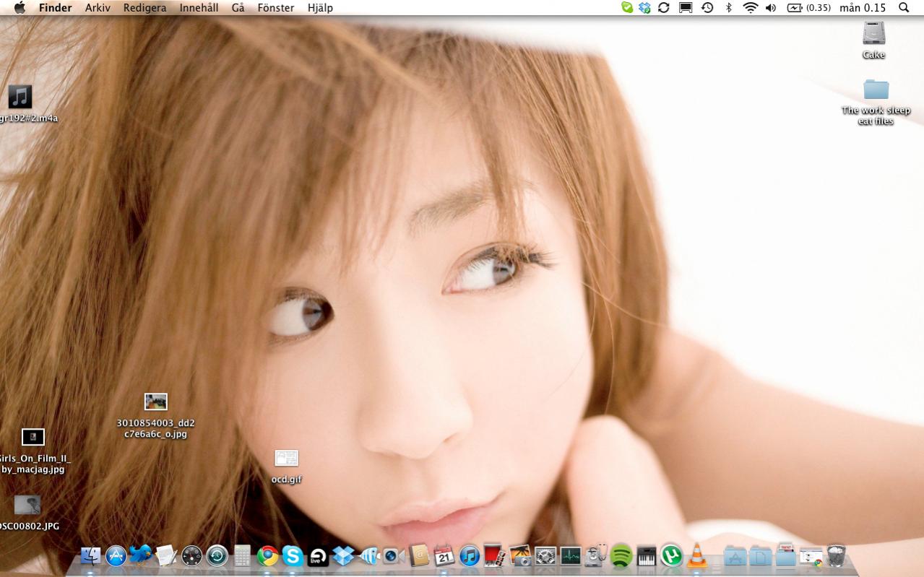Click the circular sync arrows icon

(x=664, y=8)
